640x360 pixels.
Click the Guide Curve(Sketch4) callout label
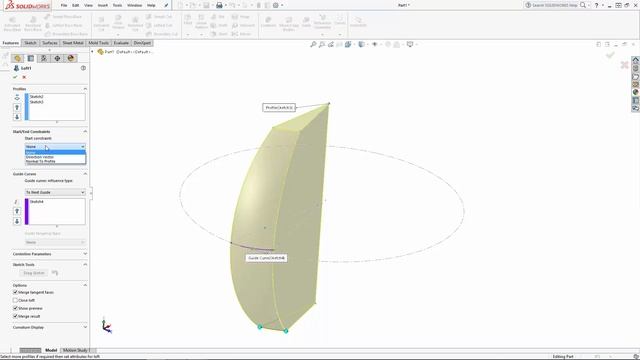tap(266, 258)
